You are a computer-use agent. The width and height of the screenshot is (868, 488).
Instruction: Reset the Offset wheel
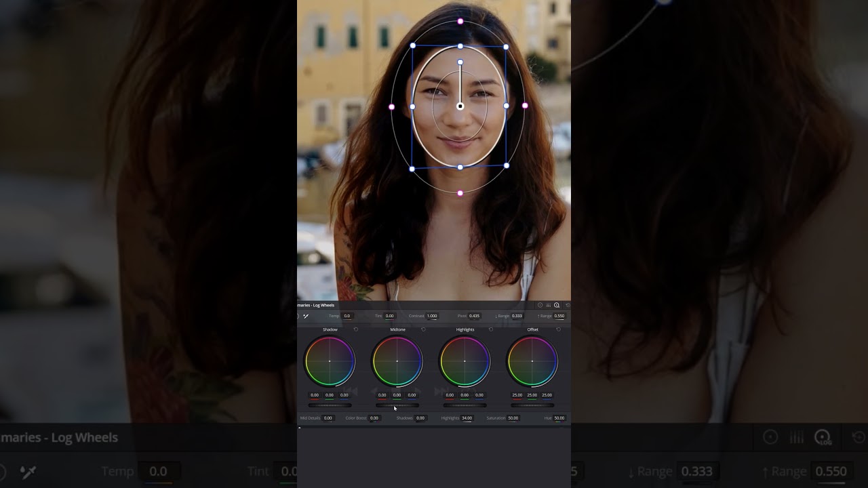point(558,329)
